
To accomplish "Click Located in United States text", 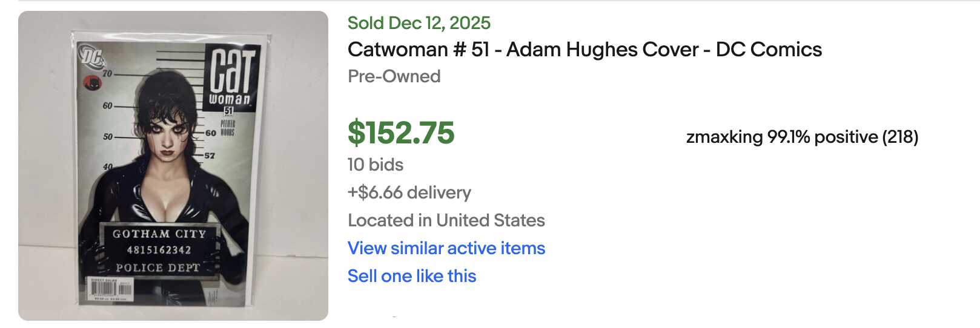I will click(x=446, y=220).
